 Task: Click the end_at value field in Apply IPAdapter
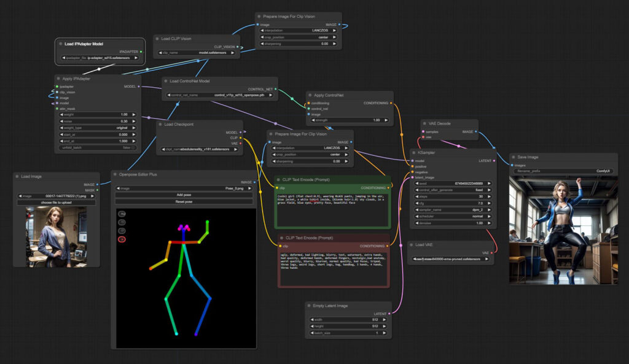point(98,141)
